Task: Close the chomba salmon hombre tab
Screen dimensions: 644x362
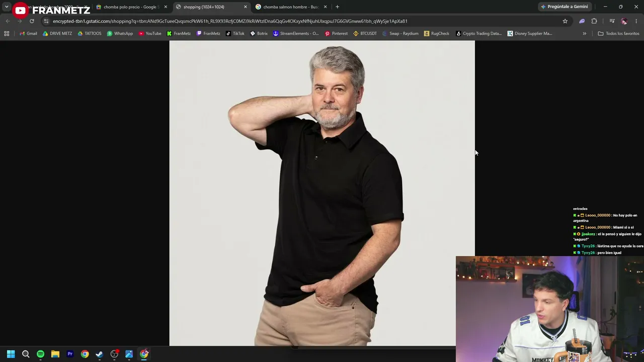Action: click(325, 7)
